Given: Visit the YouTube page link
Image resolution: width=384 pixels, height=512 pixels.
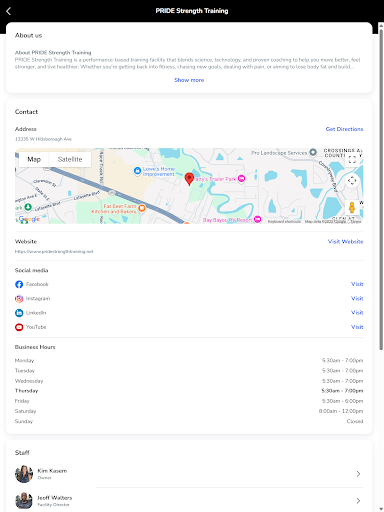Looking at the screenshot, I should (357, 327).
